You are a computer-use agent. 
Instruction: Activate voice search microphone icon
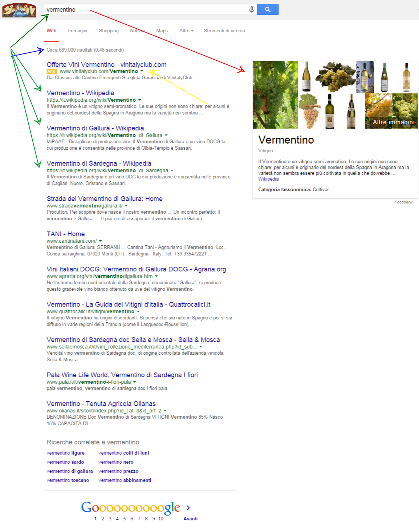(x=252, y=10)
